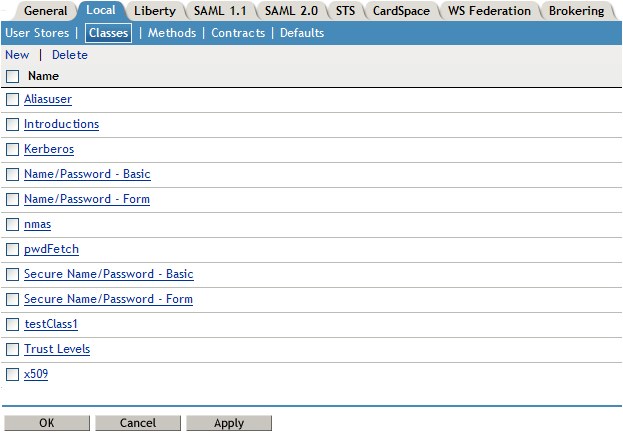The image size is (623, 433).
Task: Open the SAML 2.0 tab
Action: tap(291, 11)
